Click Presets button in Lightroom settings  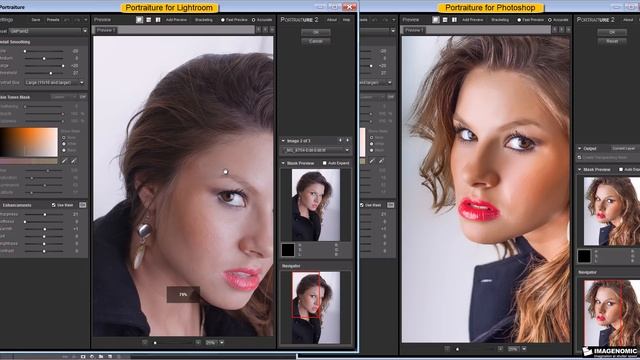(53, 20)
